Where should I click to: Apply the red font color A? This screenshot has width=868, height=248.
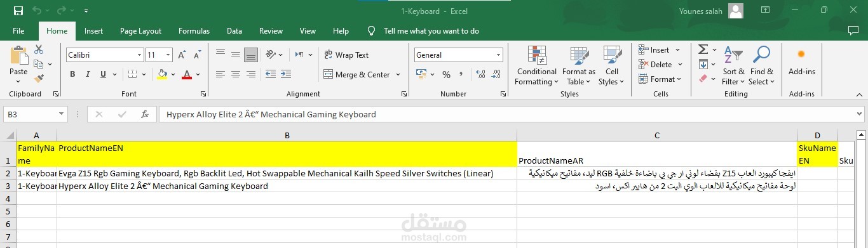coord(187,74)
